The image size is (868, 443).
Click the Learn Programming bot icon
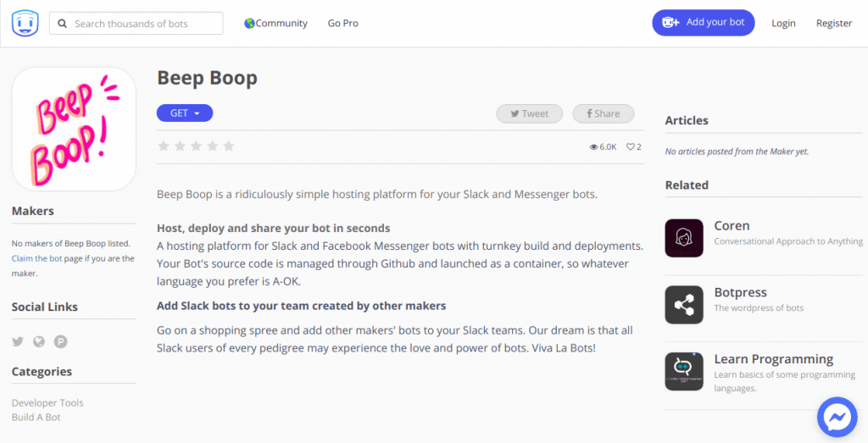pos(684,372)
